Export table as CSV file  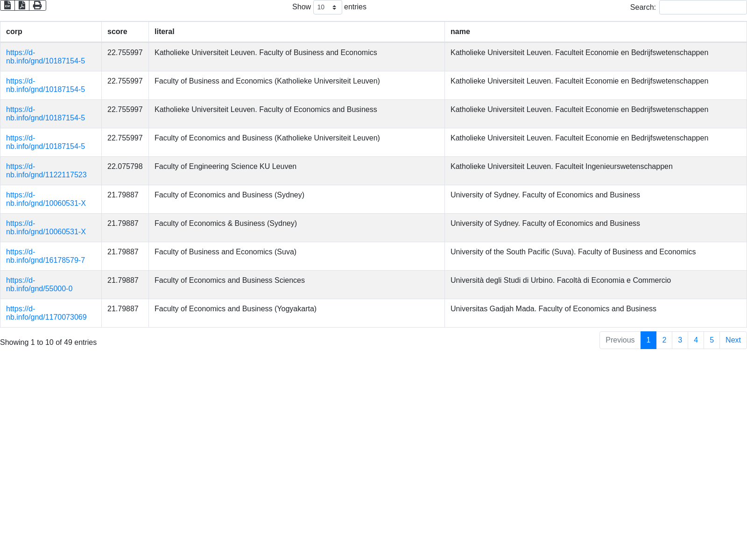tap(7, 5)
